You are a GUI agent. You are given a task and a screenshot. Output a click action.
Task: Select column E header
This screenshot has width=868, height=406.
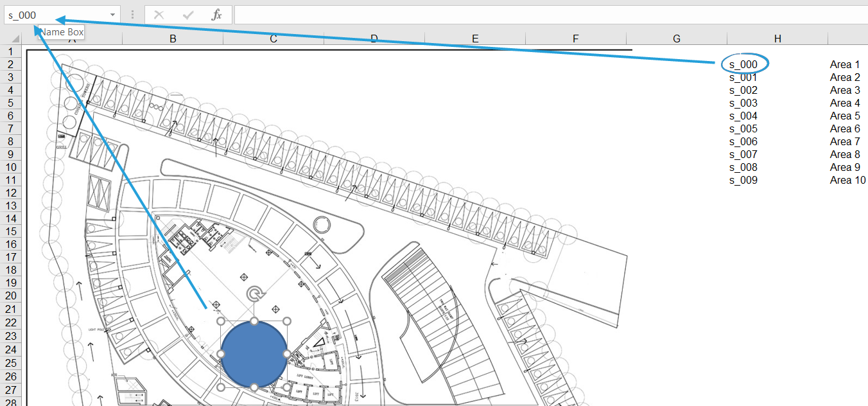475,39
